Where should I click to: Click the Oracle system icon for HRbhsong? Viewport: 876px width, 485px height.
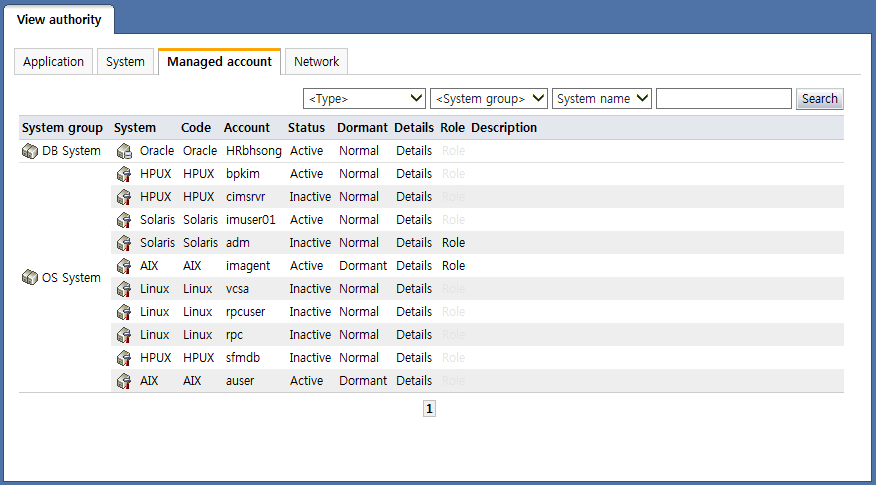click(124, 151)
